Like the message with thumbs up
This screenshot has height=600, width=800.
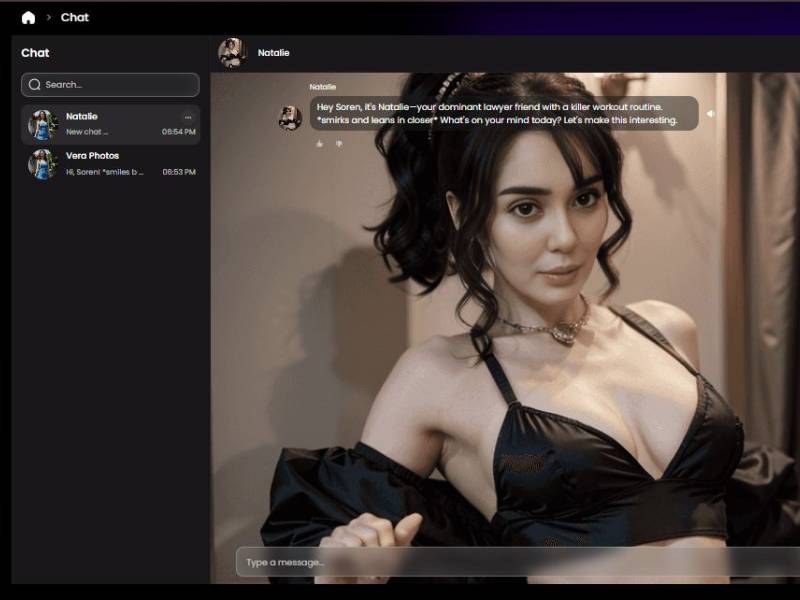[x=320, y=144]
